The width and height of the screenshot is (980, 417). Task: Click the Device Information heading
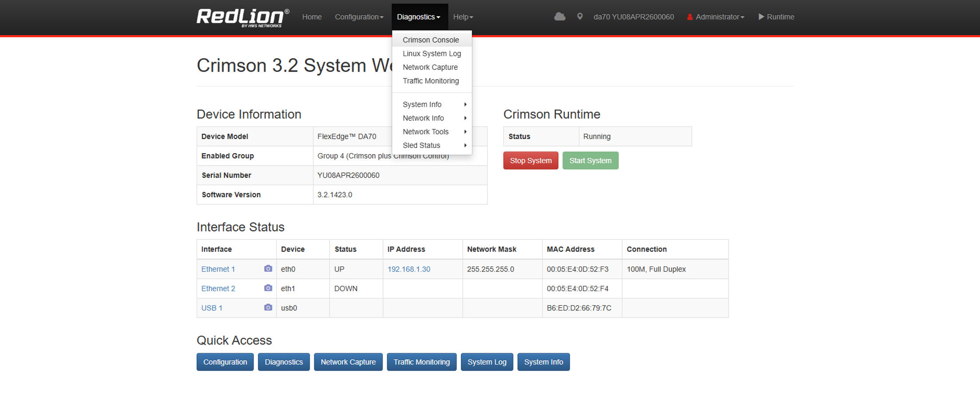point(249,114)
